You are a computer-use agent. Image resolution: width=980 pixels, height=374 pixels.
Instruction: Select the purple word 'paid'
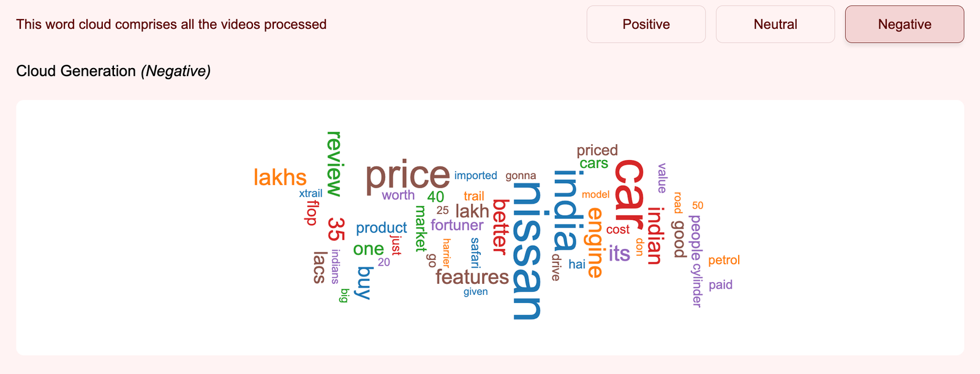[x=720, y=284]
